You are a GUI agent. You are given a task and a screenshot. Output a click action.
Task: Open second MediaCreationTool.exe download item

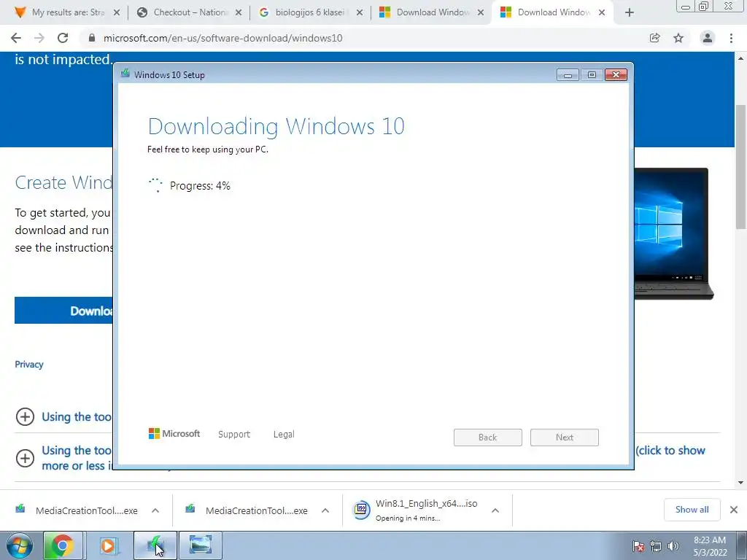pos(248,510)
